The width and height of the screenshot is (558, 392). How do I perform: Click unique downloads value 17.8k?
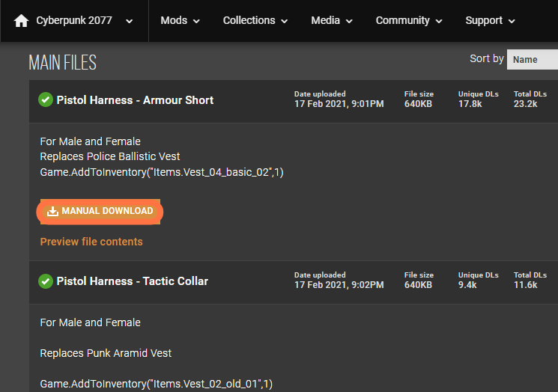tap(470, 104)
